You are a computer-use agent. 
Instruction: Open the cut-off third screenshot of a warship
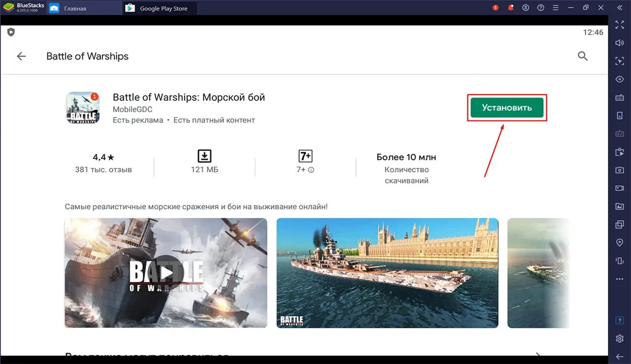tap(538, 273)
